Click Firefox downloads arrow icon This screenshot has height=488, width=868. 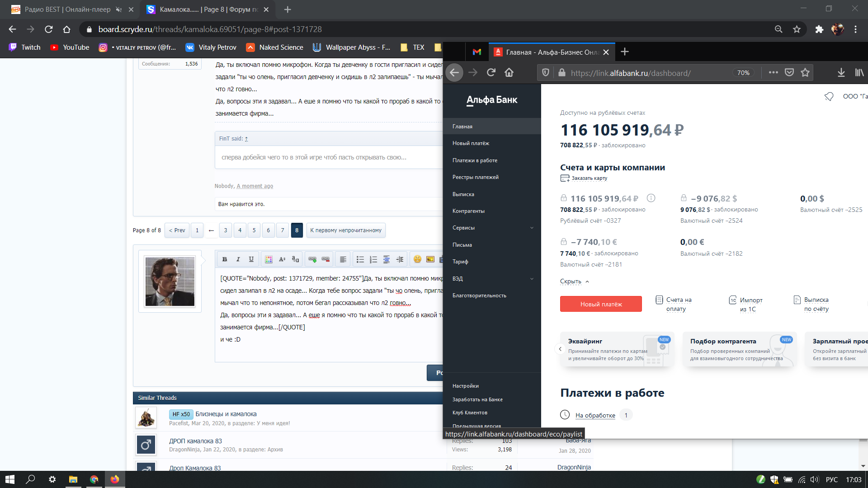[841, 73]
